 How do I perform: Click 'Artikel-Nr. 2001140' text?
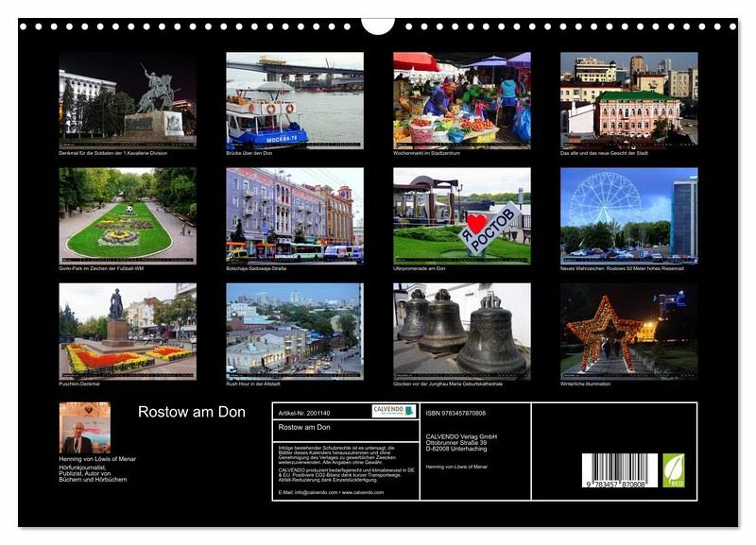coord(304,414)
